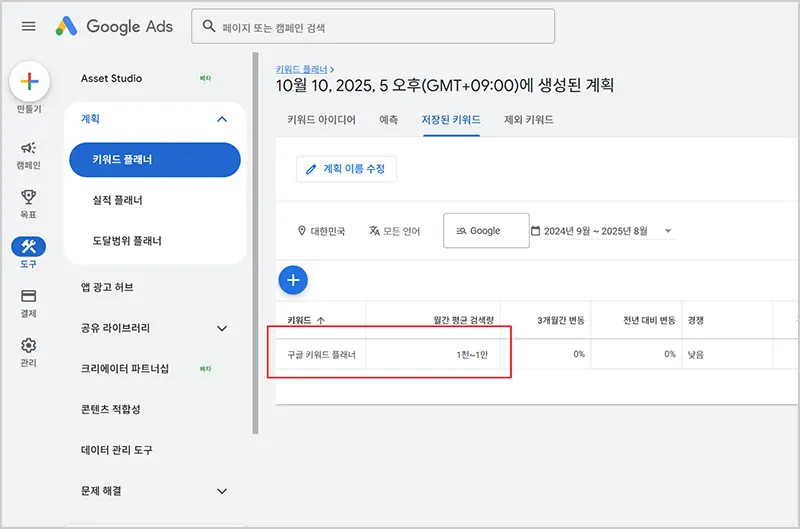Click the blue plus add keyword button
This screenshot has height=529, width=800.
[293, 281]
